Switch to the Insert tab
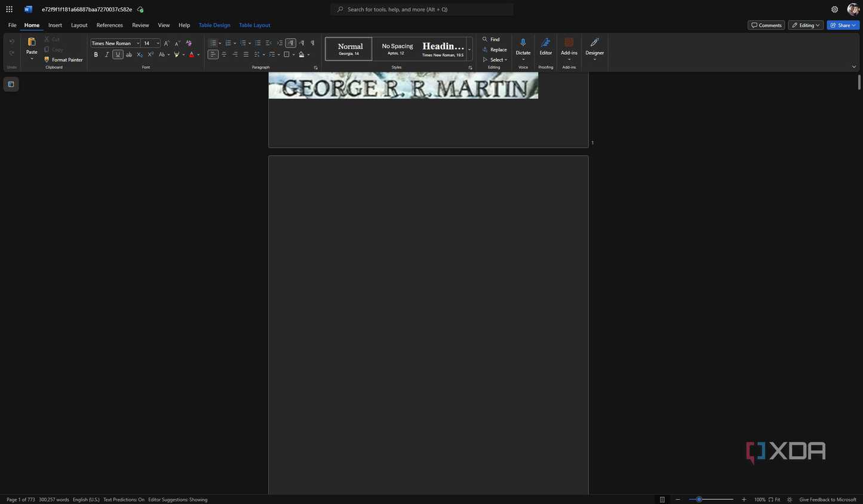863x504 pixels. coord(55,25)
